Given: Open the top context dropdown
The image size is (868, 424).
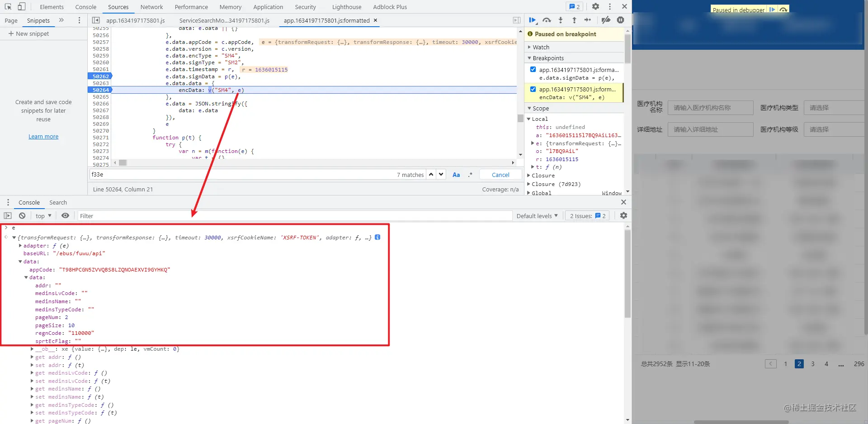Looking at the screenshot, I should coord(43,216).
